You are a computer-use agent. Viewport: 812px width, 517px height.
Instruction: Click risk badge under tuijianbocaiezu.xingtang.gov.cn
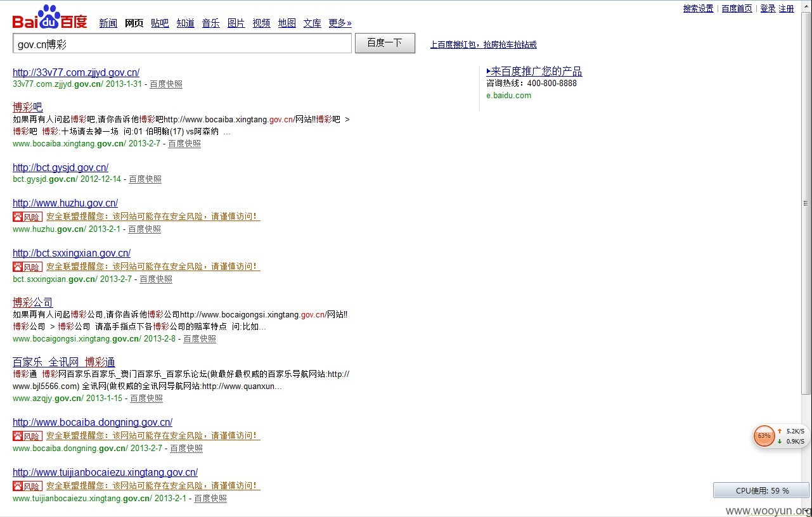[x=28, y=486]
